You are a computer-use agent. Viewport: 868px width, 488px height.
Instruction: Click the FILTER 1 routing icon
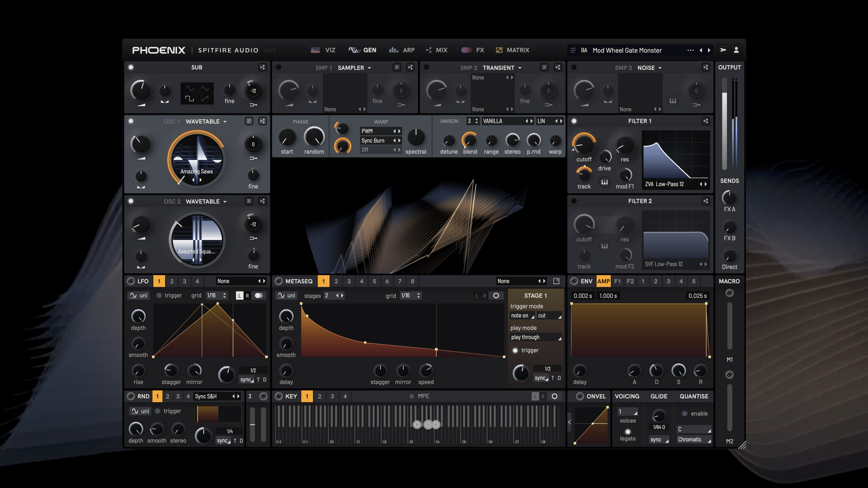coord(705,121)
